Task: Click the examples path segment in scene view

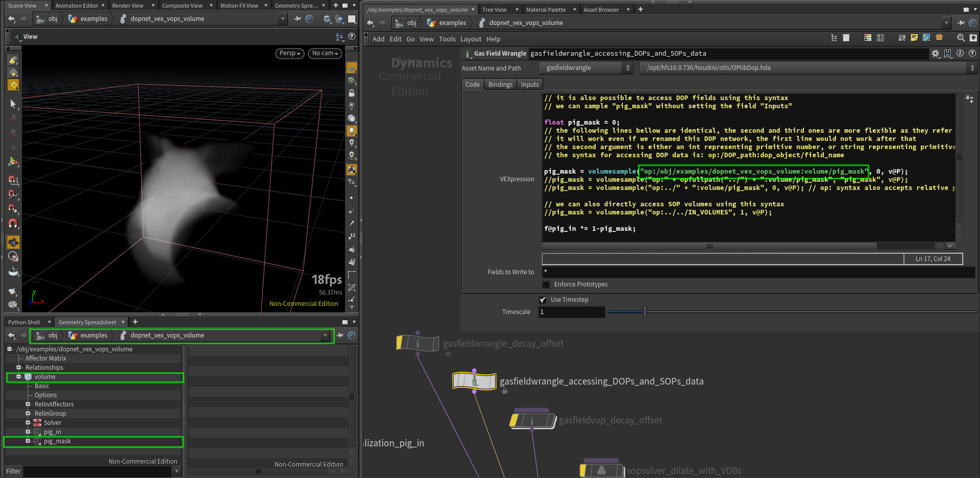Action: point(94,19)
